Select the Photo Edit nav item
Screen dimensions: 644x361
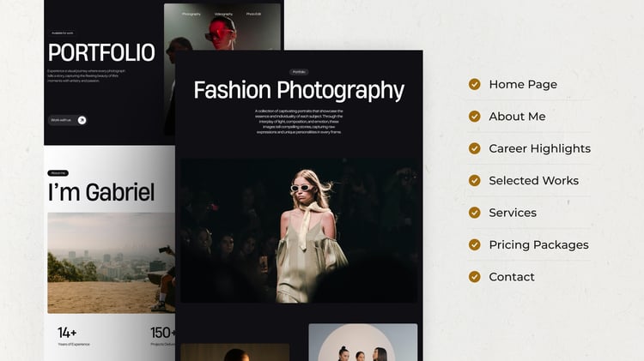pyautogui.click(x=253, y=14)
